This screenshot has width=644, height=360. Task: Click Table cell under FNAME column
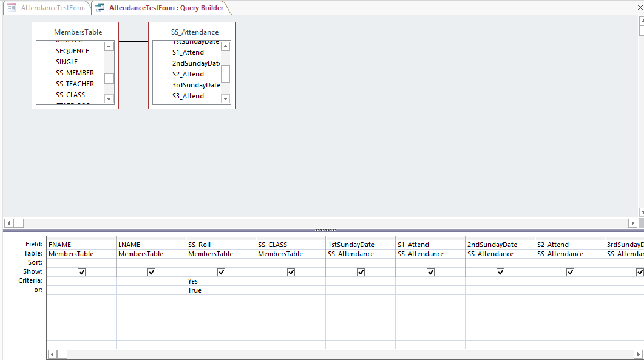point(81,254)
